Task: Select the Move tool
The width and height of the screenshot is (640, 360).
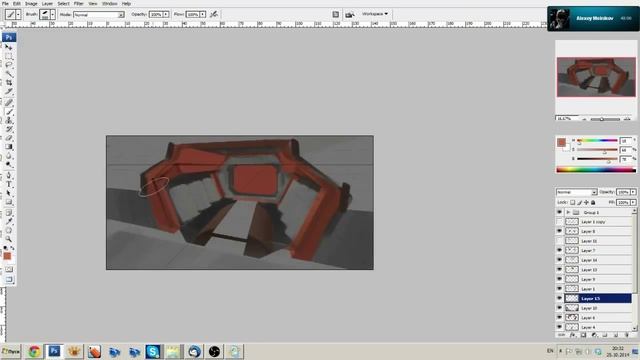Action: pos(9,47)
